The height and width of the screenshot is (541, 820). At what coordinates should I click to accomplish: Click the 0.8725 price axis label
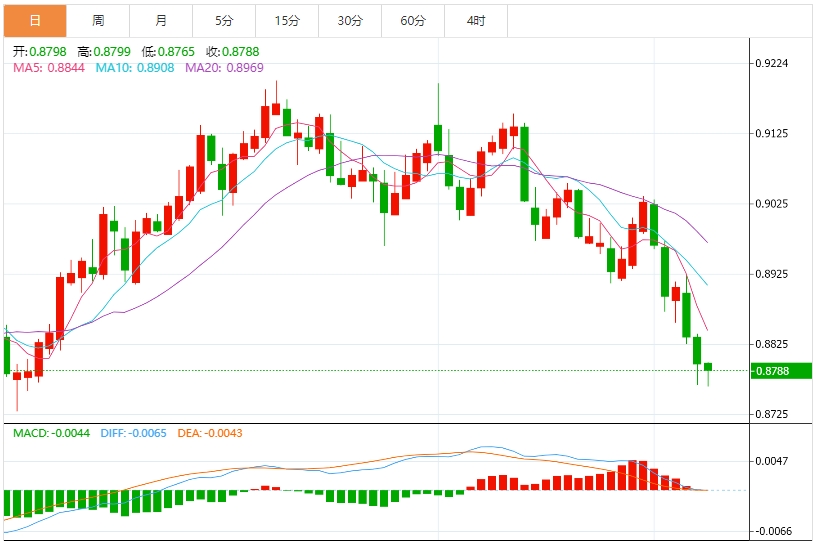coord(772,414)
